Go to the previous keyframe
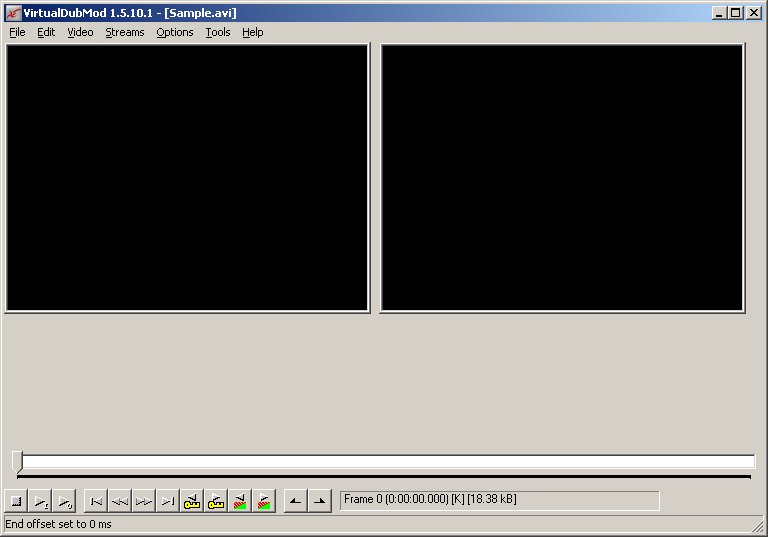This screenshot has height=537, width=768. coord(192,501)
